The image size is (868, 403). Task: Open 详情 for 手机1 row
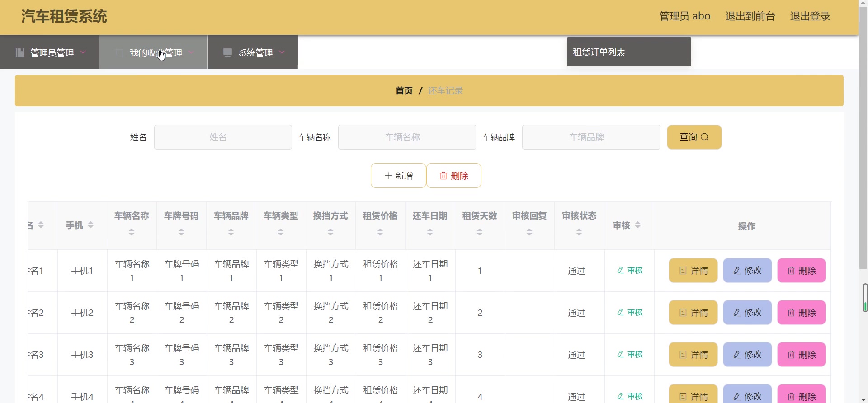(693, 270)
